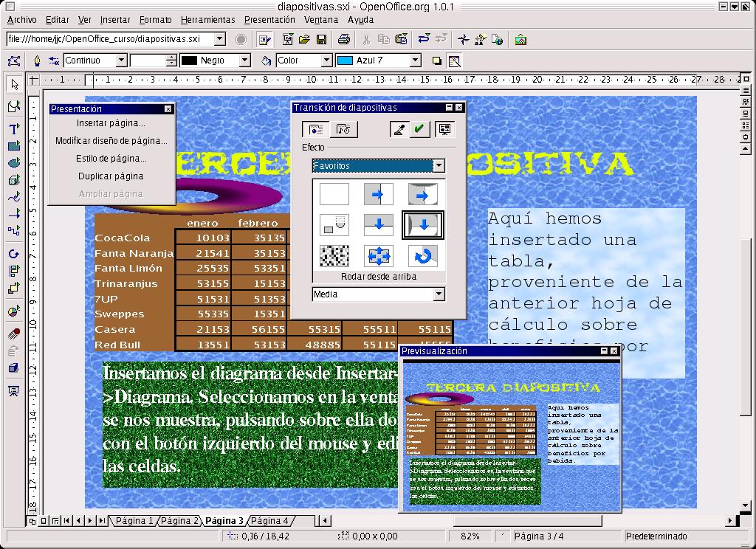
Task: Toggle the Master view button in bottom bar
Action: (44, 521)
